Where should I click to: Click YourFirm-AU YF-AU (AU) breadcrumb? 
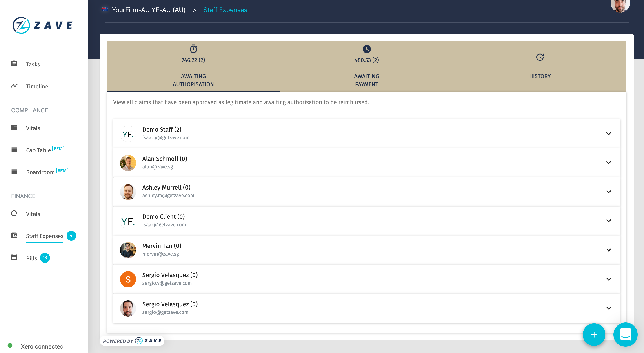(149, 10)
